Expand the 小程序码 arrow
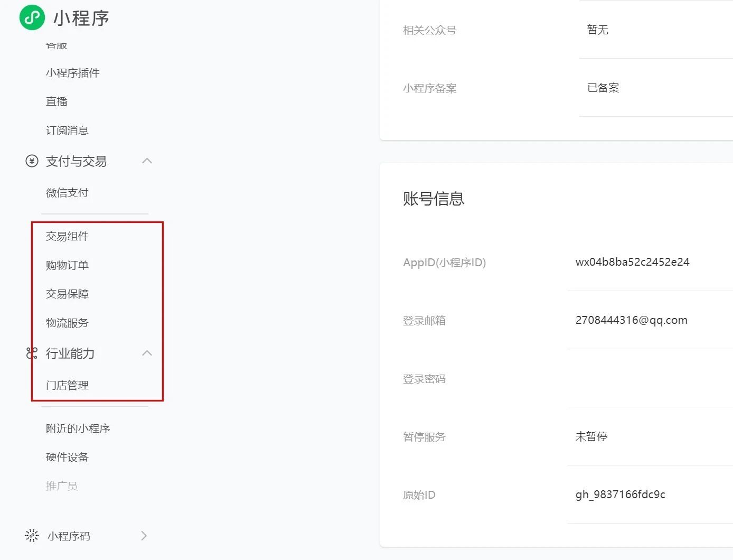733x560 pixels. 144,536
